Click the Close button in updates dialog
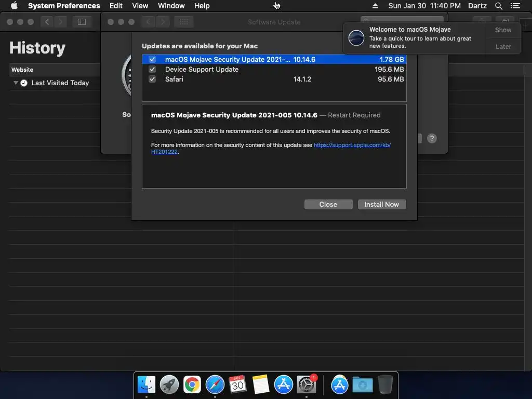Viewport: 532px width, 399px height. point(328,204)
